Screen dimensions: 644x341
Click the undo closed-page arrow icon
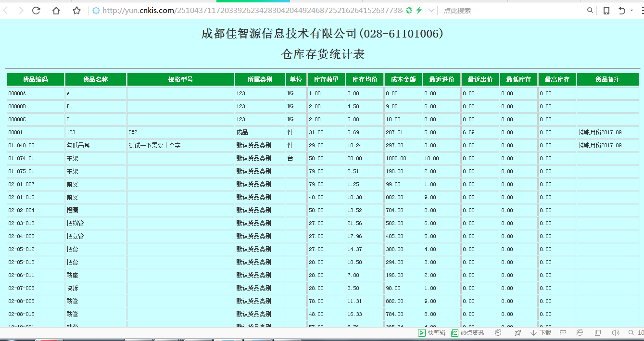pos(622,11)
